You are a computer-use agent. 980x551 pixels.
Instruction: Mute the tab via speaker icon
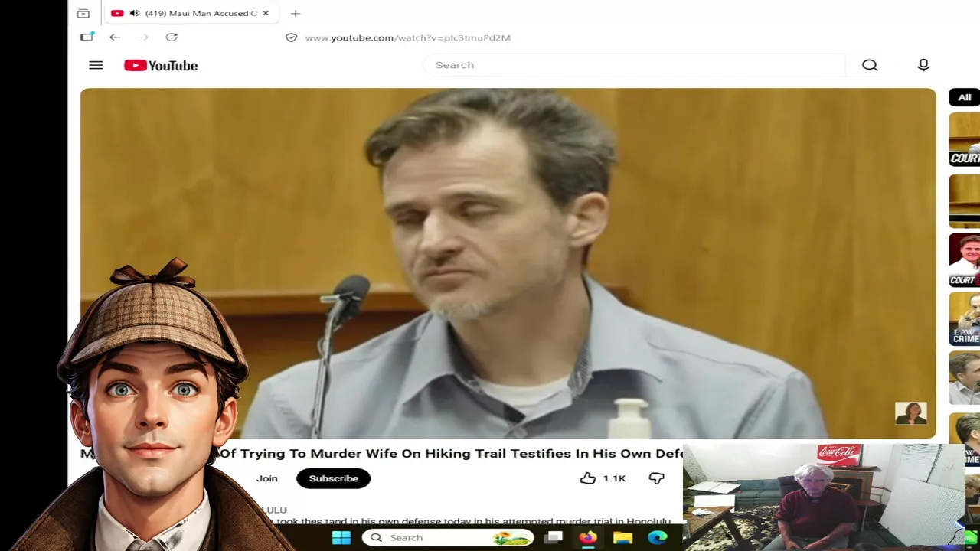click(x=135, y=13)
